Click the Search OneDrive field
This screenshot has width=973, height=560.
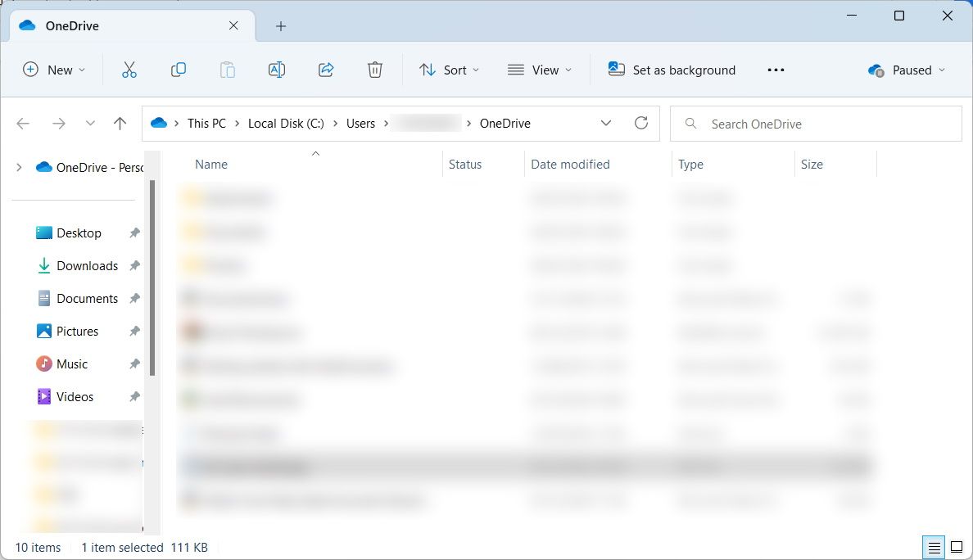816,124
